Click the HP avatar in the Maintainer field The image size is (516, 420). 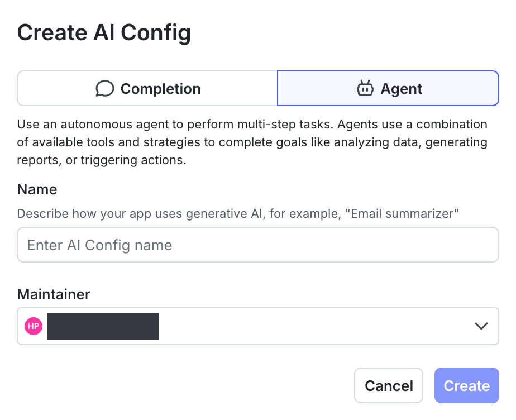(33, 326)
